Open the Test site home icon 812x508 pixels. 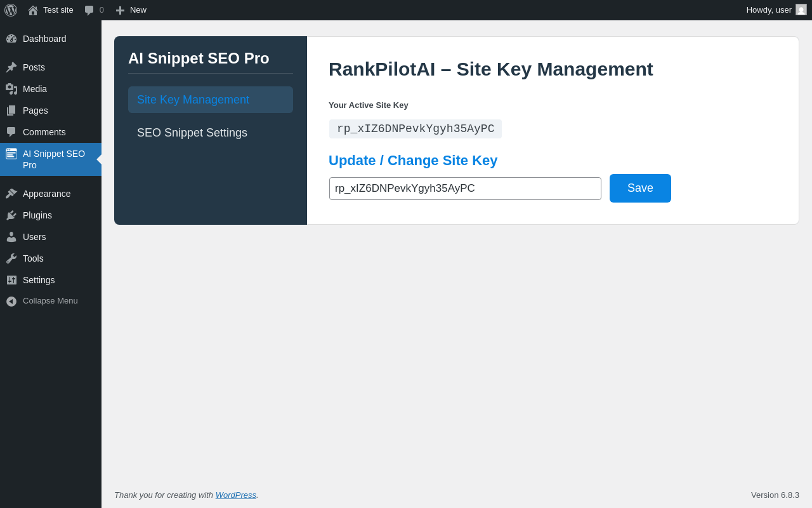(x=33, y=10)
